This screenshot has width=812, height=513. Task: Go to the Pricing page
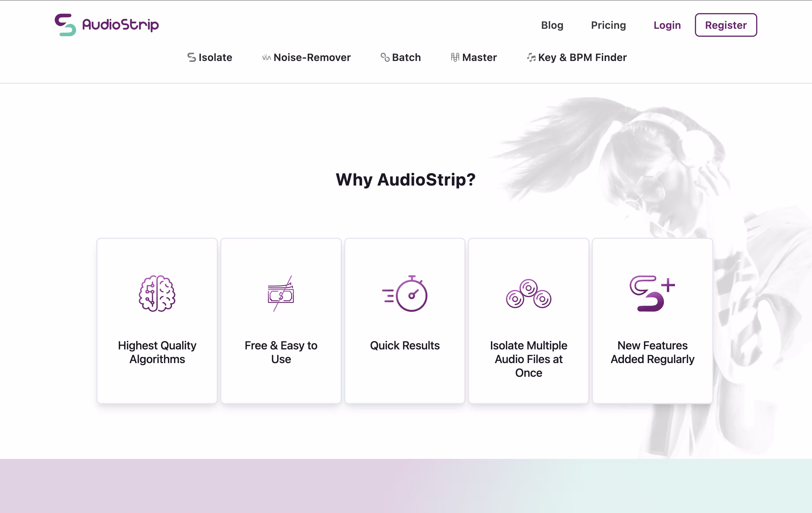coord(608,25)
